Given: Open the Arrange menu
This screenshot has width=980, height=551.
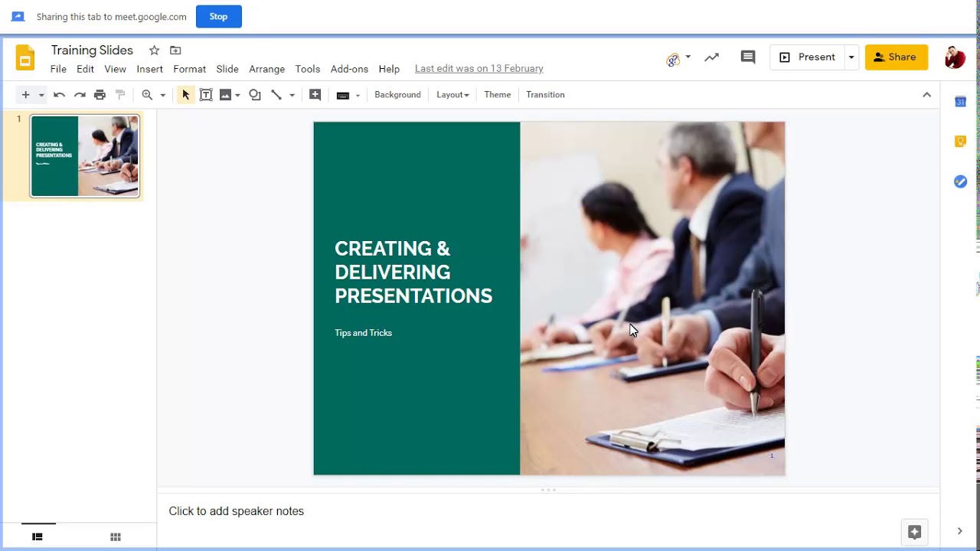Looking at the screenshot, I should (266, 69).
